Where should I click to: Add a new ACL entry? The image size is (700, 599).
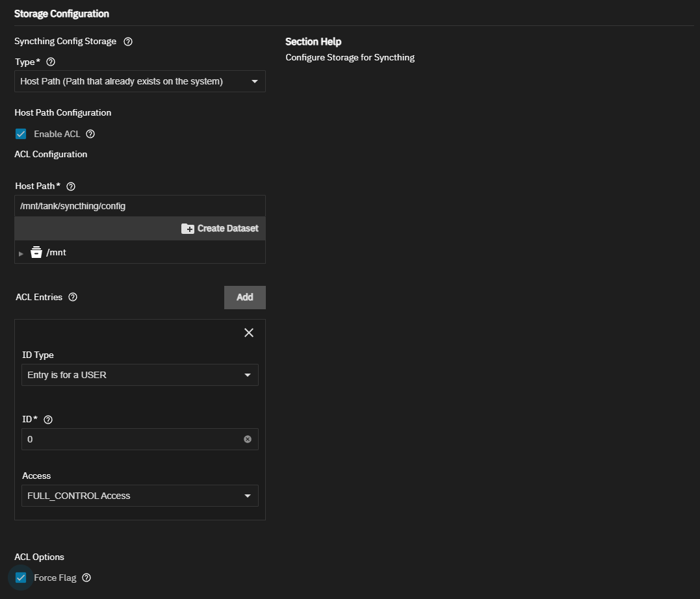click(244, 298)
